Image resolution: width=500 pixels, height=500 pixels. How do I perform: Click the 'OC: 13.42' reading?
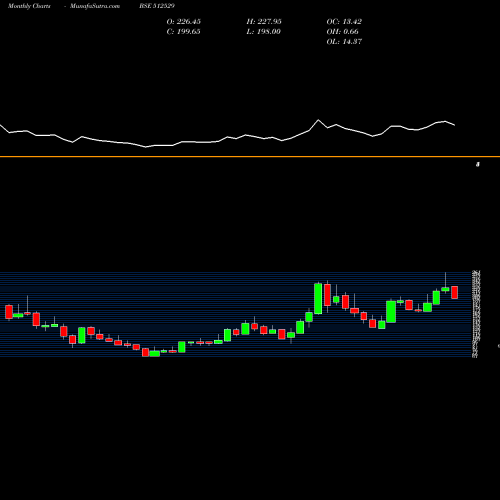(x=344, y=22)
